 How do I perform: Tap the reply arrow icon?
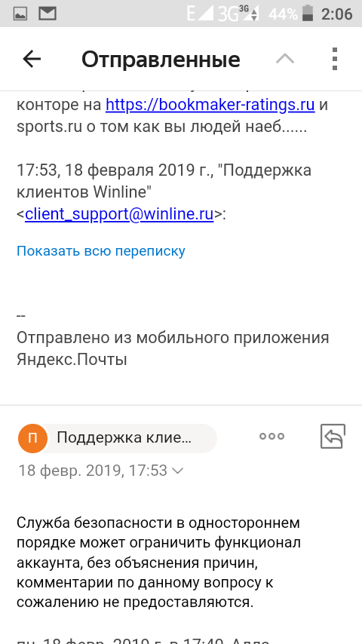pyautogui.click(x=333, y=436)
